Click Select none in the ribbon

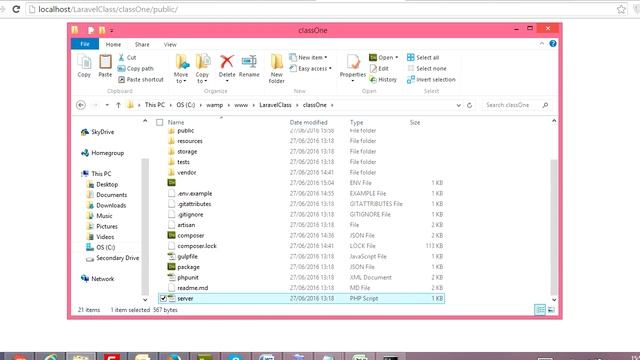[427, 69]
